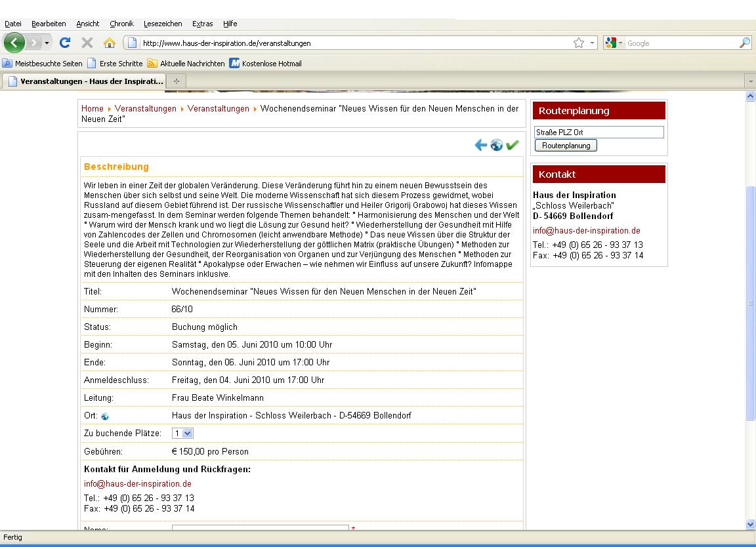
Task: Click the info@haus-der-inspiration.de link in Kontakt
Action: 586,231
